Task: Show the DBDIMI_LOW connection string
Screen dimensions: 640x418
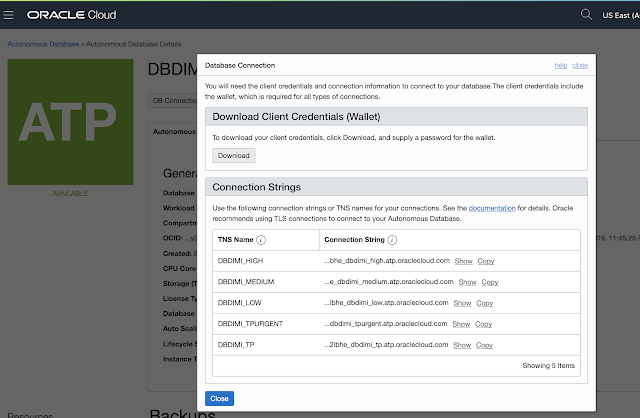Action: point(462,303)
